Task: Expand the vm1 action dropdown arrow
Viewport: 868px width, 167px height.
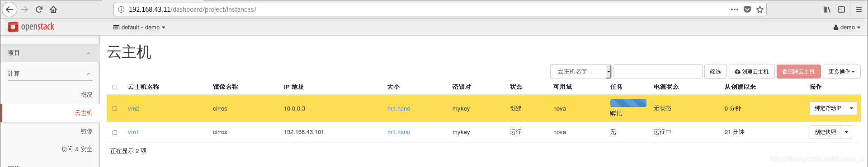Action: (x=846, y=132)
